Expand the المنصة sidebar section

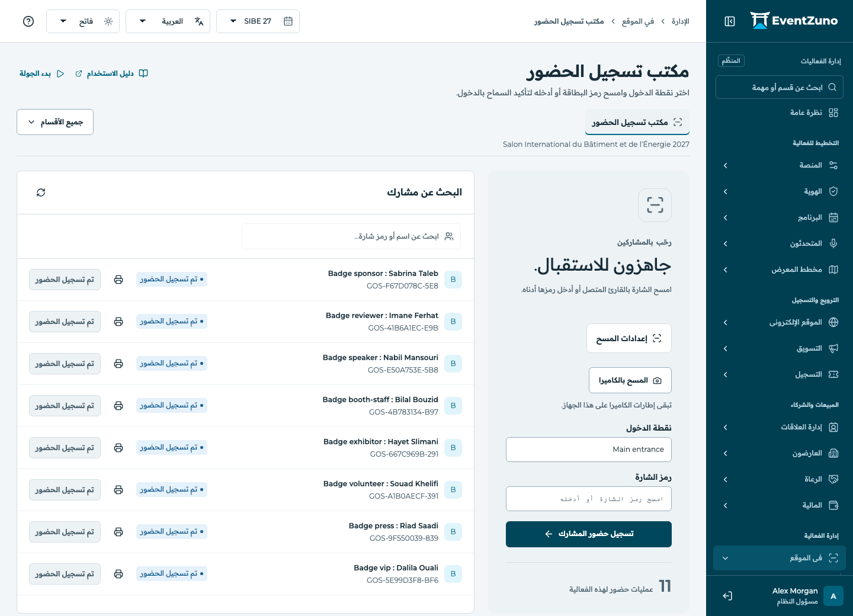pyautogui.click(x=780, y=165)
